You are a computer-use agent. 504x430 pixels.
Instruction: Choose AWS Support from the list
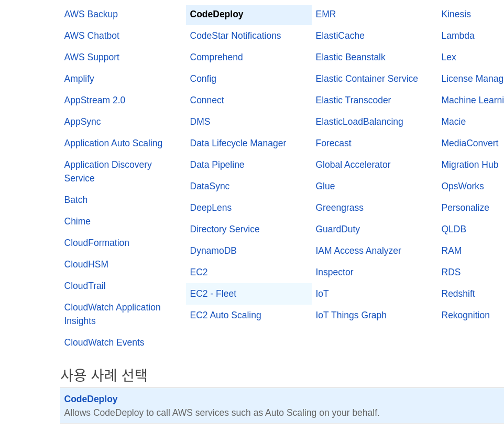[92, 57]
